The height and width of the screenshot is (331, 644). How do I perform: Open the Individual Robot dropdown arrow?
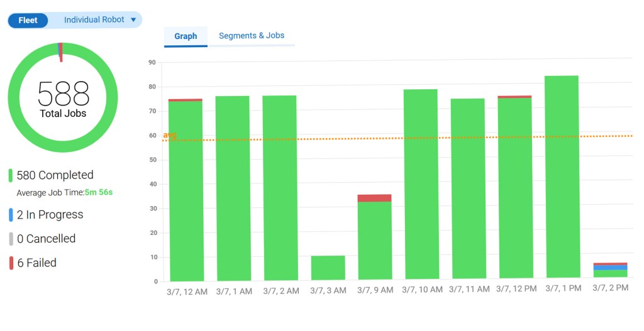(x=133, y=19)
